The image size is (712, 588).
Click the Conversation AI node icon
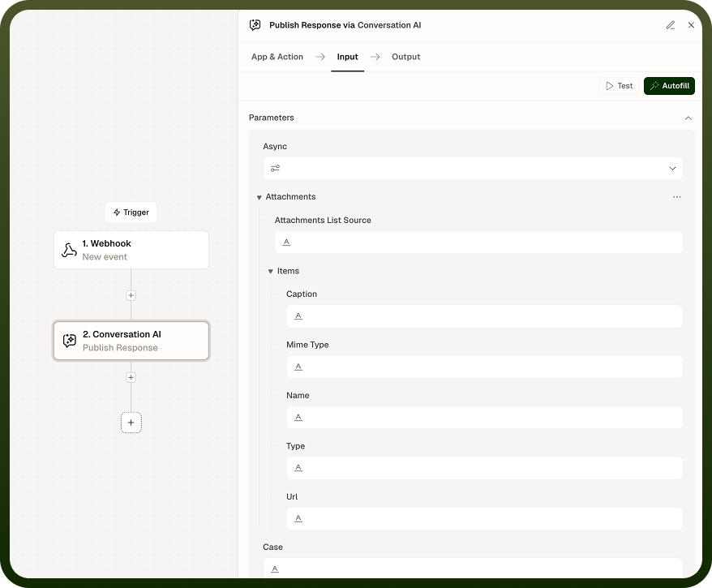tap(70, 341)
